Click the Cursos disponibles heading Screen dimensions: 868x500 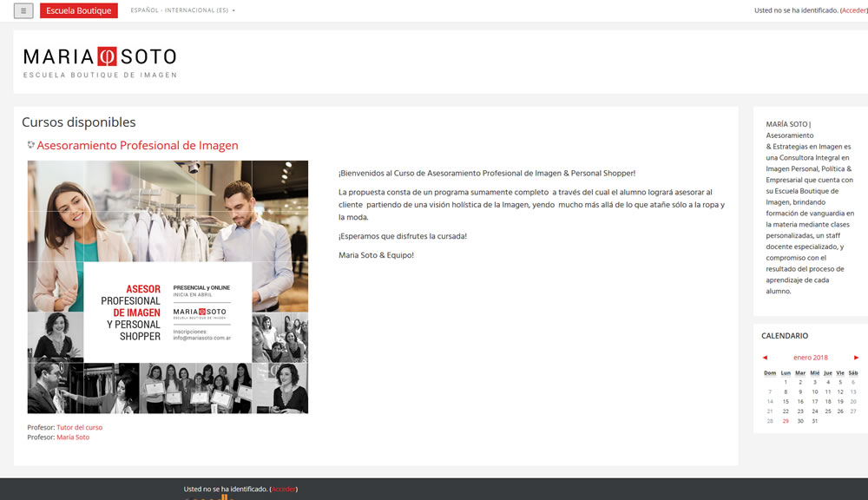[79, 122]
